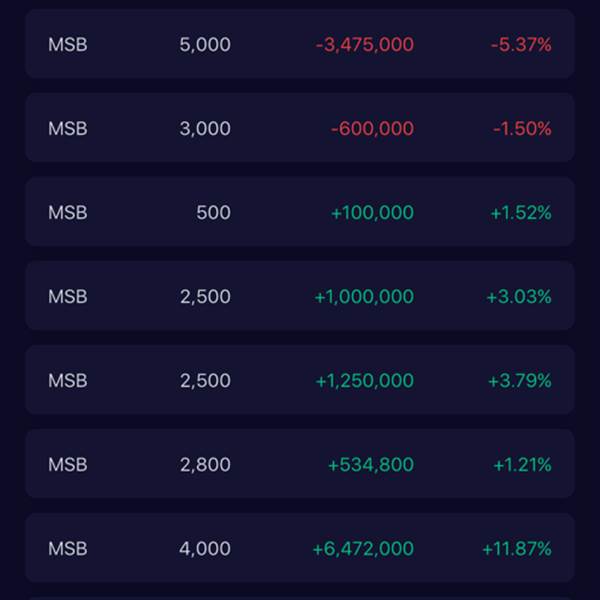Click the +1.21% gain figure
Image resolution: width=600 pixels, height=600 pixels.
522,465
